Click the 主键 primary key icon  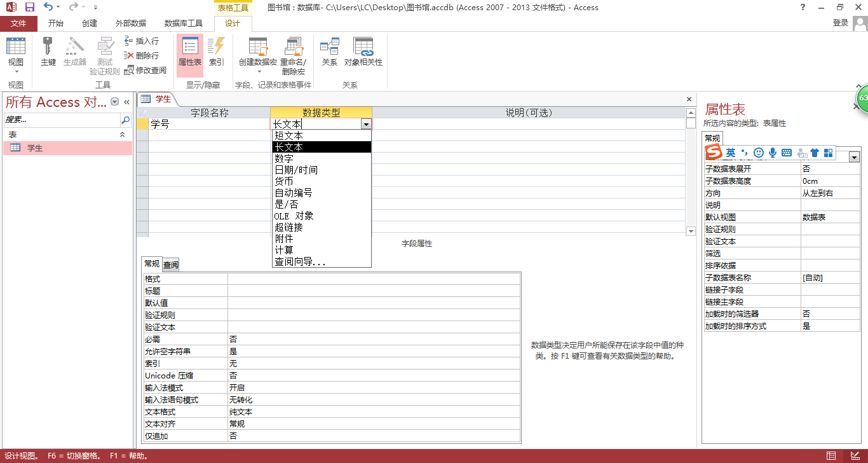[48, 46]
